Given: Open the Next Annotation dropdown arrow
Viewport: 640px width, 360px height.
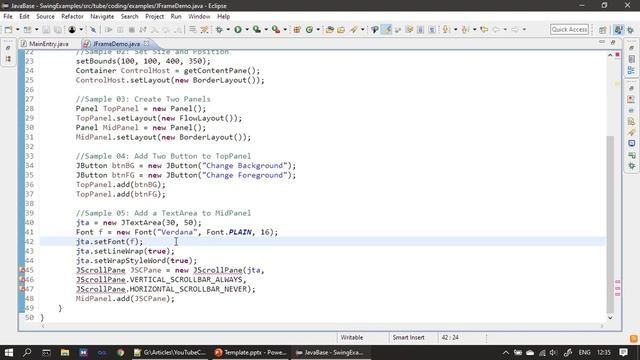Looking at the screenshot, I should [455, 29].
